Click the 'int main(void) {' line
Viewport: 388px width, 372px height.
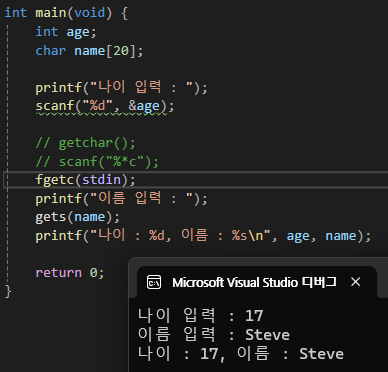66,13
